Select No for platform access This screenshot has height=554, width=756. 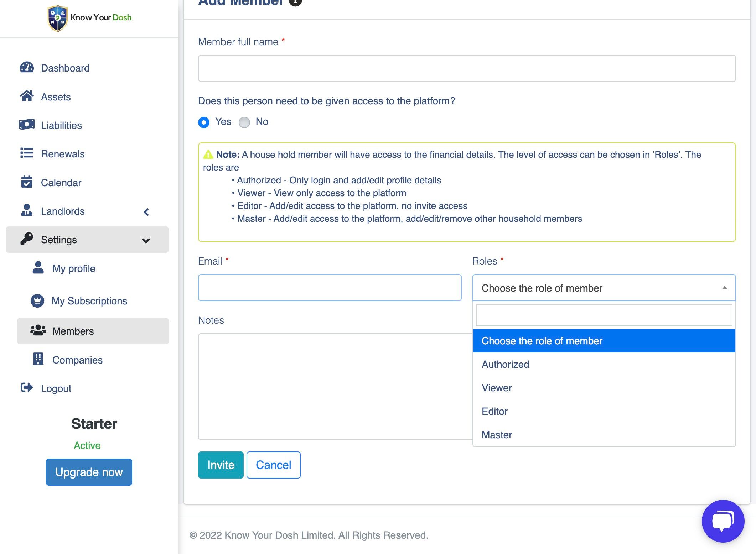pos(244,122)
